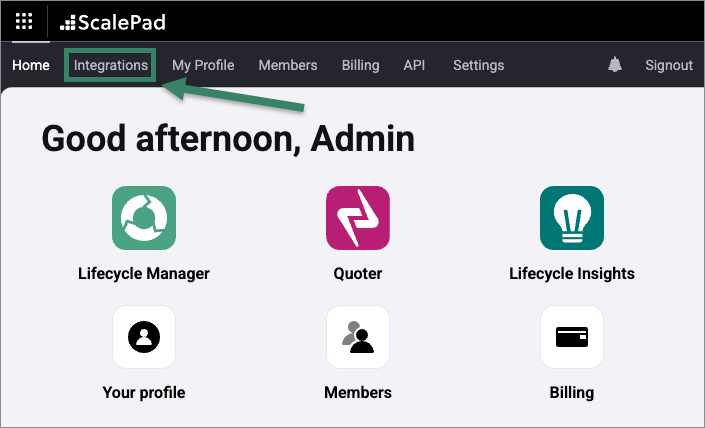
Task: Select Members in the top navigation bar
Action: tap(288, 65)
